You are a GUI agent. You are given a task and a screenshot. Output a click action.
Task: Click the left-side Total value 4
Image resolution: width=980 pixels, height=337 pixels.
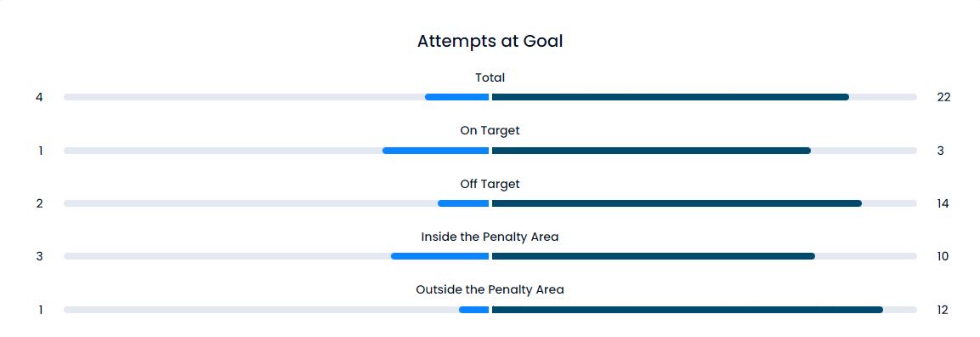(x=39, y=97)
